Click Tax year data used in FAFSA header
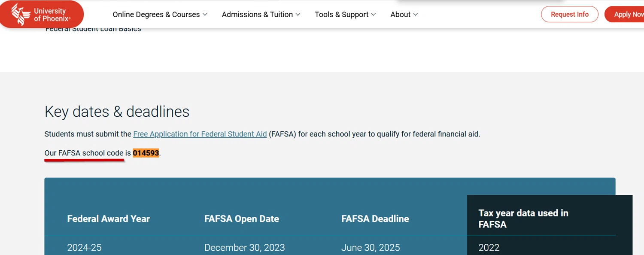 click(x=523, y=219)
